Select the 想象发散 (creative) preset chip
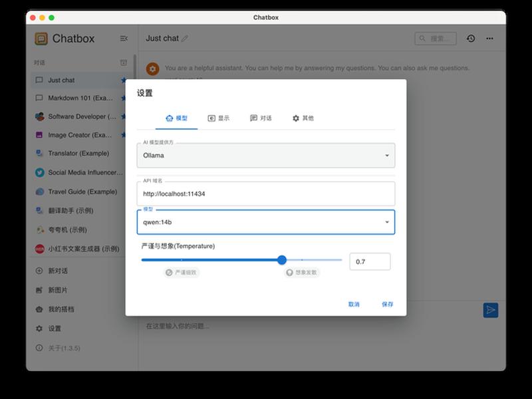 coord(302,273)
